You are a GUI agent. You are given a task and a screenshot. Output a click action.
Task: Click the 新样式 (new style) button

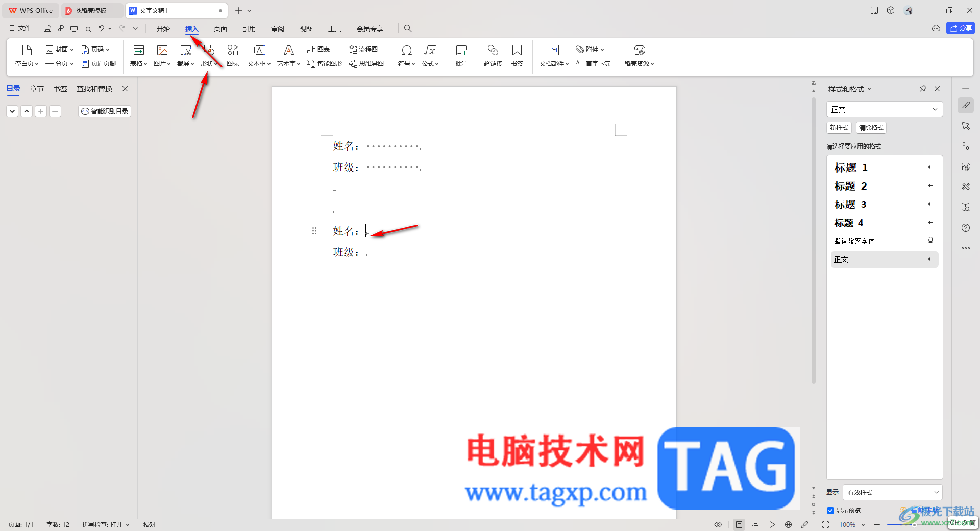[839, 128]
